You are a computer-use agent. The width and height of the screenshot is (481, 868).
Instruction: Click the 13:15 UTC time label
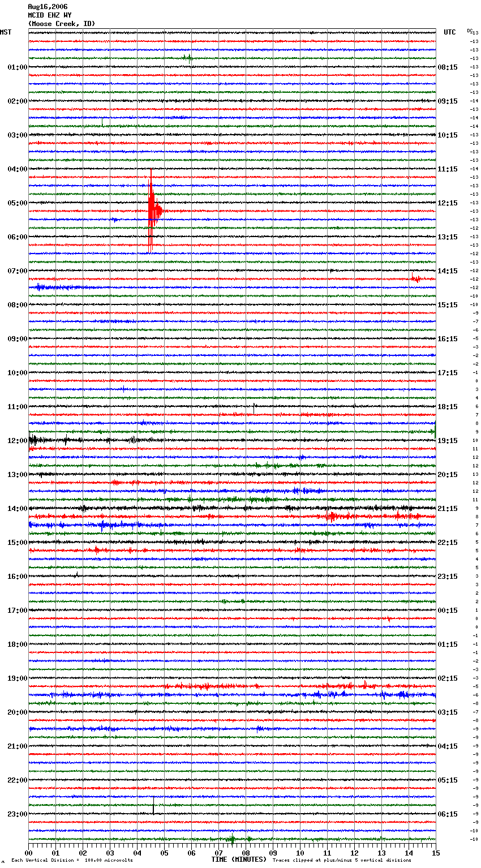[x=448, y=237]
